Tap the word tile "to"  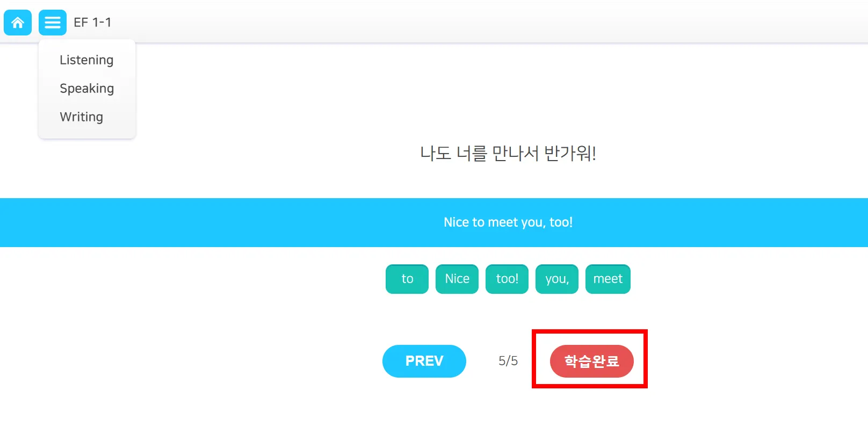[x=407, y=279]
